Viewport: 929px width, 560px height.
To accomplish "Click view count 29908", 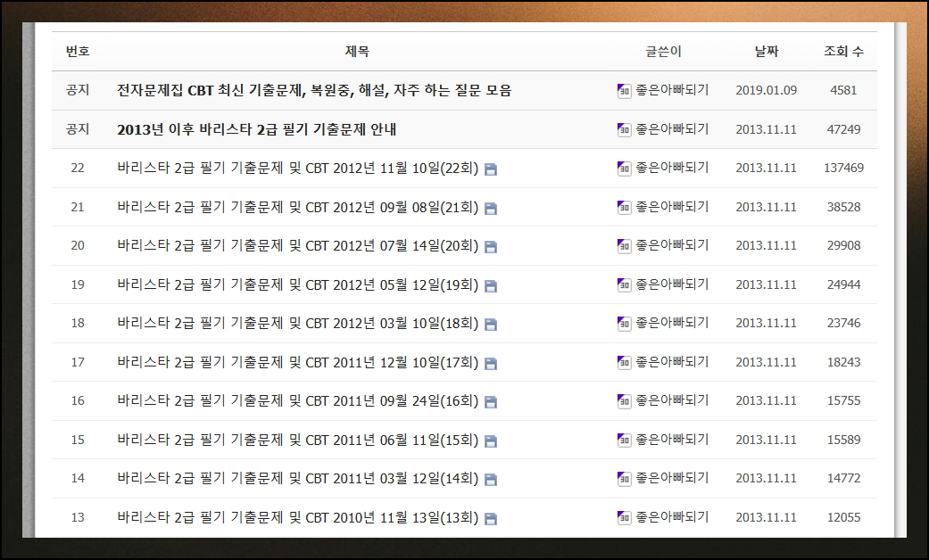I will coord(843,245).
